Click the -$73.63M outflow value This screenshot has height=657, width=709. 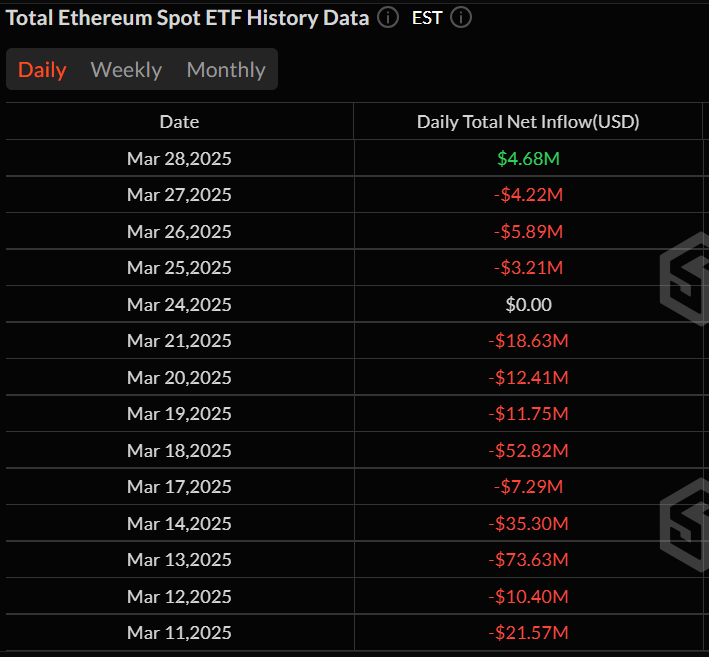(x=528, y=560)
